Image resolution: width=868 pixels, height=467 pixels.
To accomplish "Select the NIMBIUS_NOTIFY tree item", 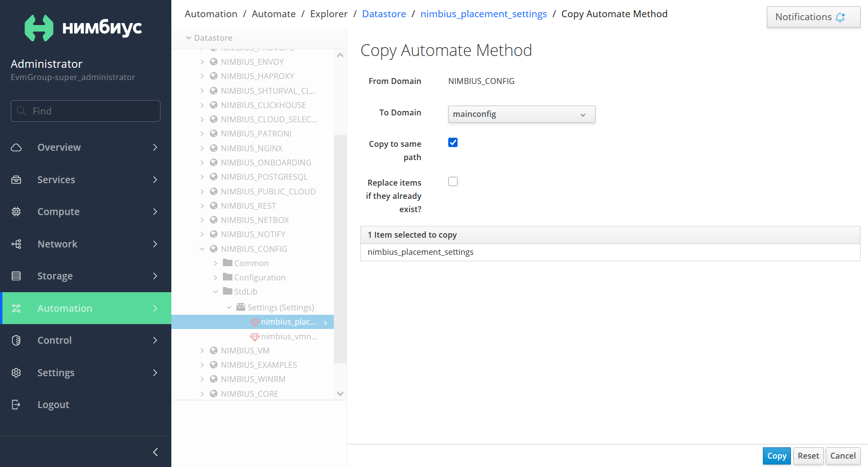I will click(253, 234).
